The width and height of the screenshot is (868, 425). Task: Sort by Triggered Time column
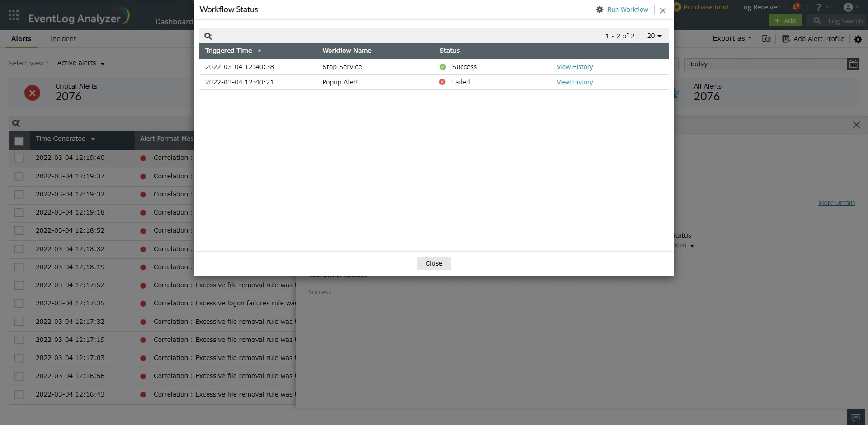tap(233, 51)
